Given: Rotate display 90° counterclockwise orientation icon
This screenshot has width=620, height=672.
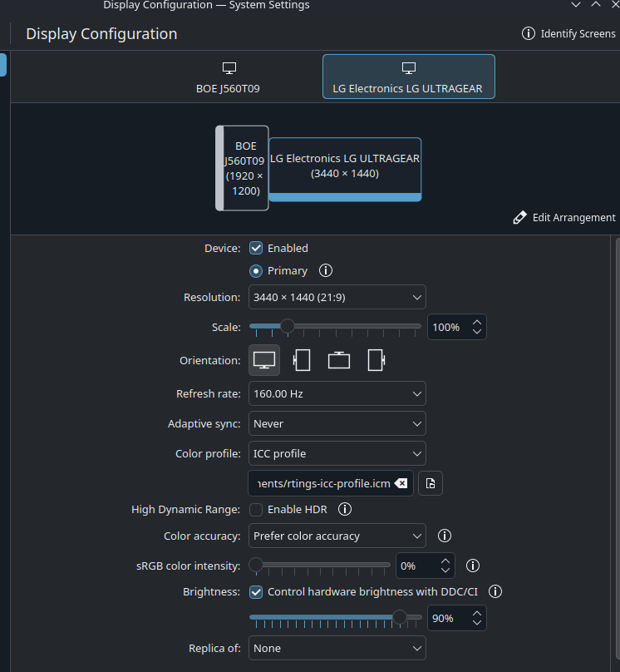Looking at the screenshot, I should [302, 360].
